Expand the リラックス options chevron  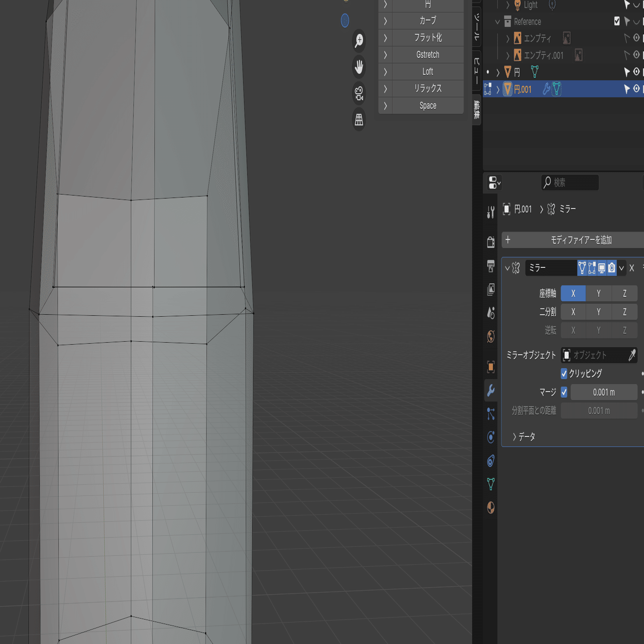(x=386, y=89)
